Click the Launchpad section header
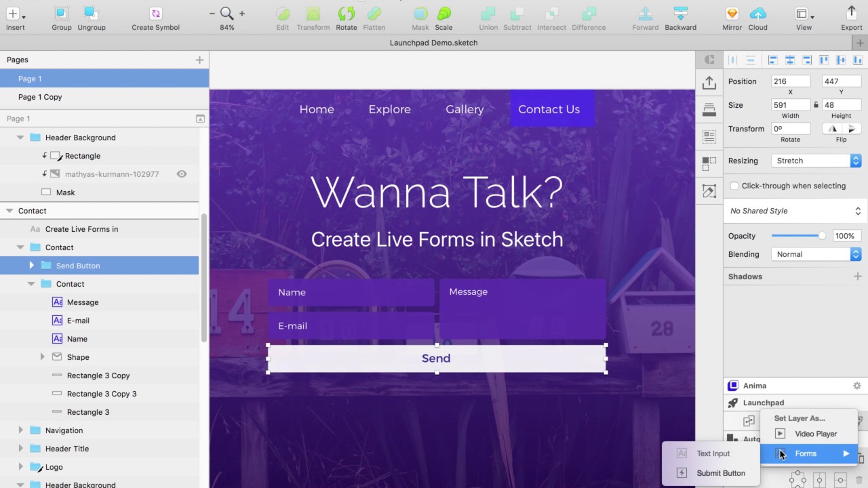 click(763, 402)
